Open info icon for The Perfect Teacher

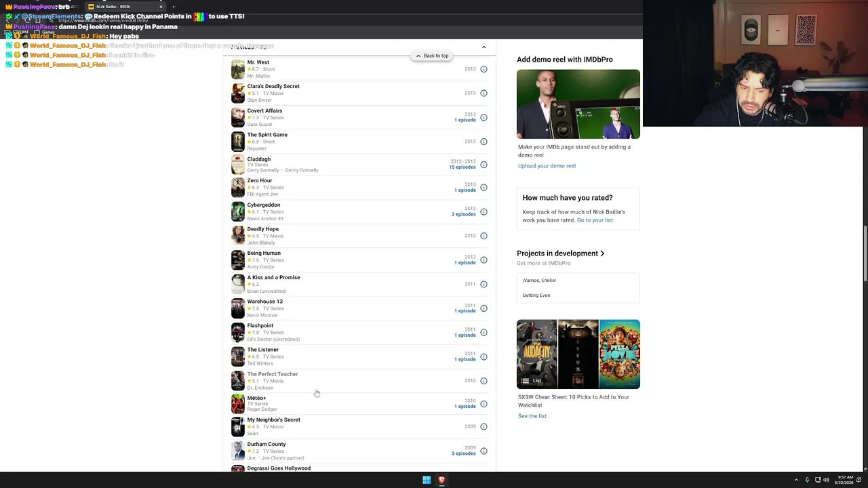484,381
